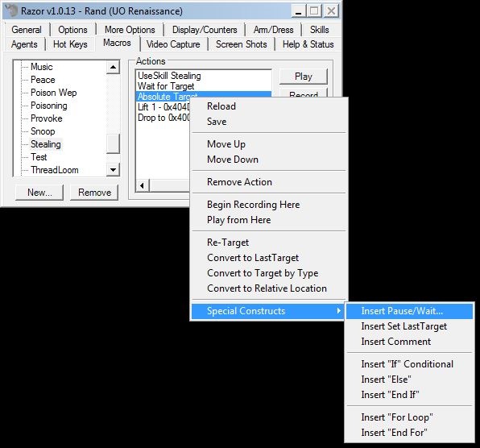This screenshot has width=480, height=448.
Task: Select Insert "If" Conditional
Action: (410, 363)
